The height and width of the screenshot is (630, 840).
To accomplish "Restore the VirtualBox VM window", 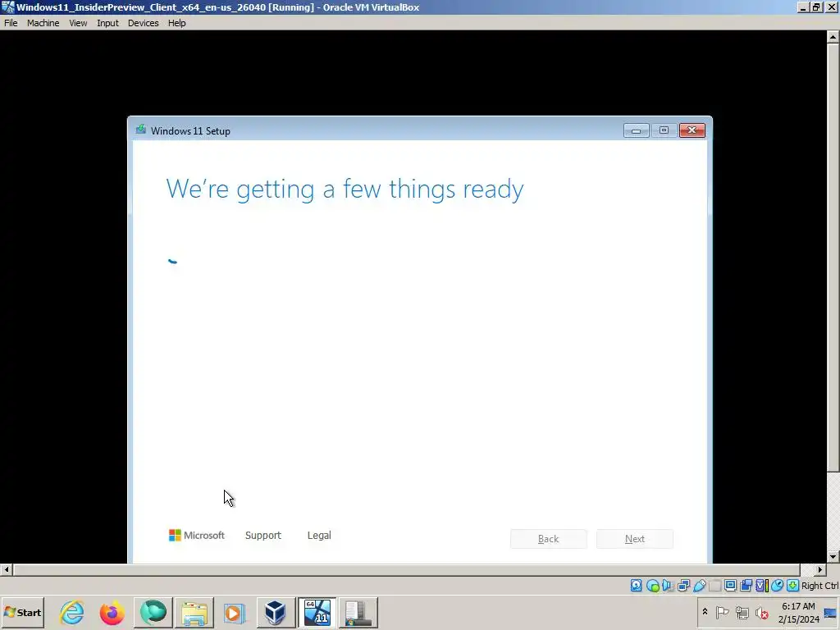I will click(816, 7).
